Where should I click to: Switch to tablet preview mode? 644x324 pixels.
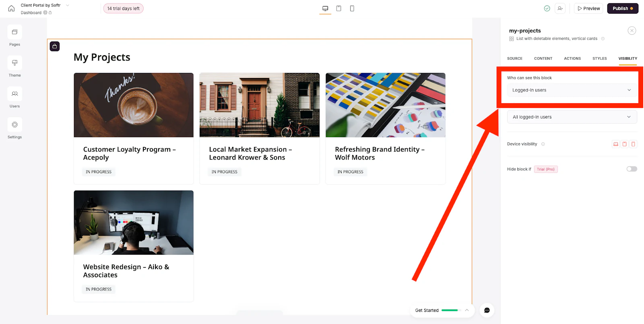[339, 8]
